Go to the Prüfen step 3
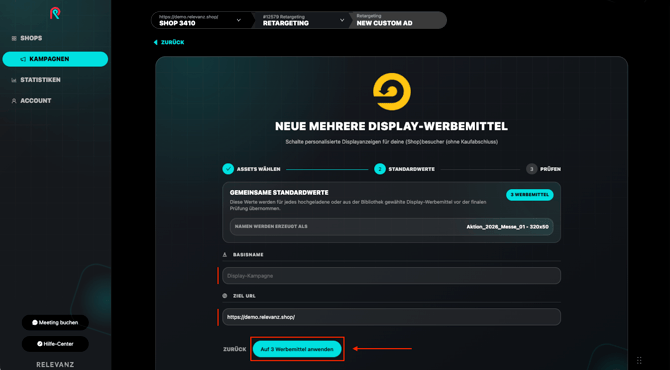 pyautogui.click(x=543, y=169)
